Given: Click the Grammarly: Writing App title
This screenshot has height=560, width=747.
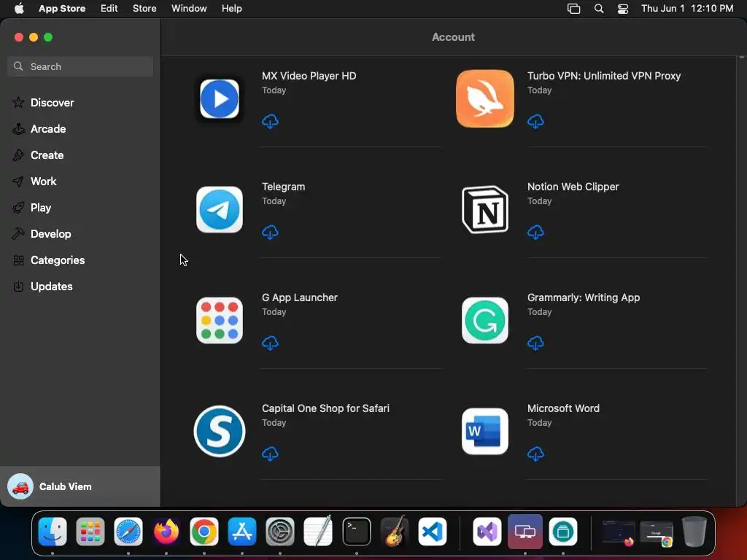Looking at the screenshot, I should [x=583, y=297].
